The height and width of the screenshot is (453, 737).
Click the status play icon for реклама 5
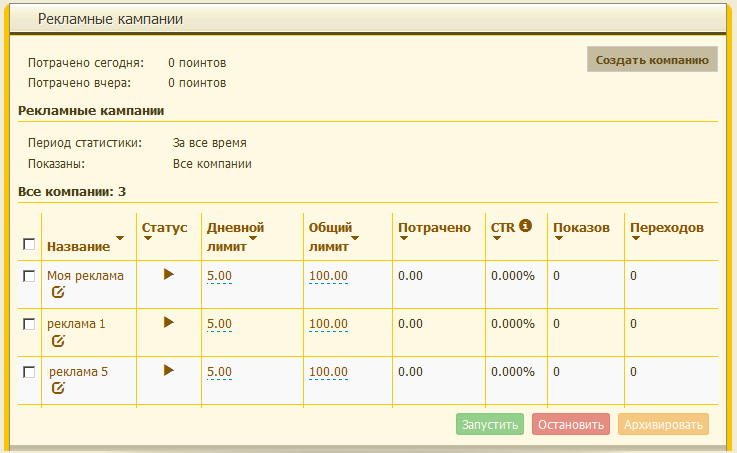169,370
